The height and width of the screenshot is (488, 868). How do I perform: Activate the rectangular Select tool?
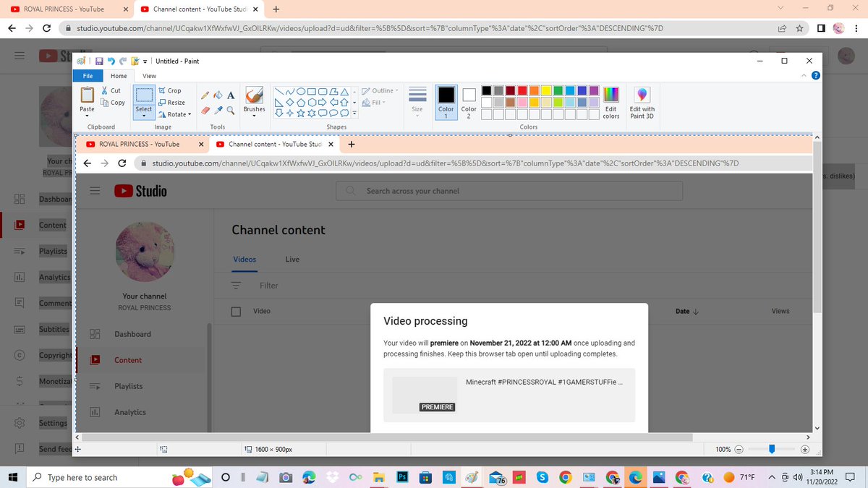click(144, 95)
